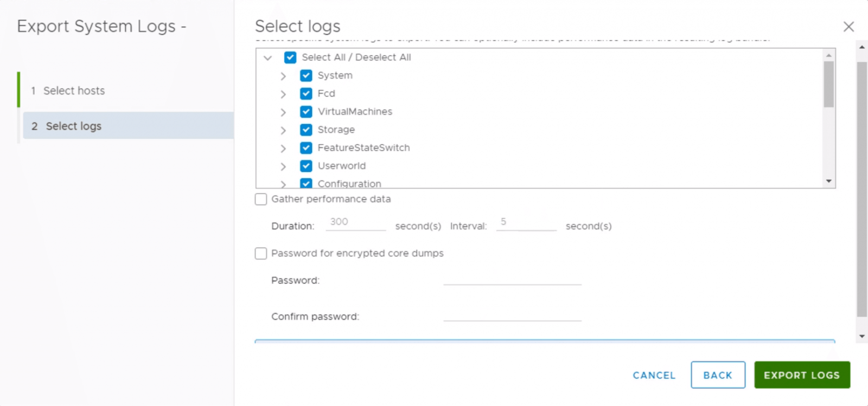Image resolution: width=868 pixels, height=406 pixels.
Task: Enable Password for encrypted core dumps
Action: [261, 254]
